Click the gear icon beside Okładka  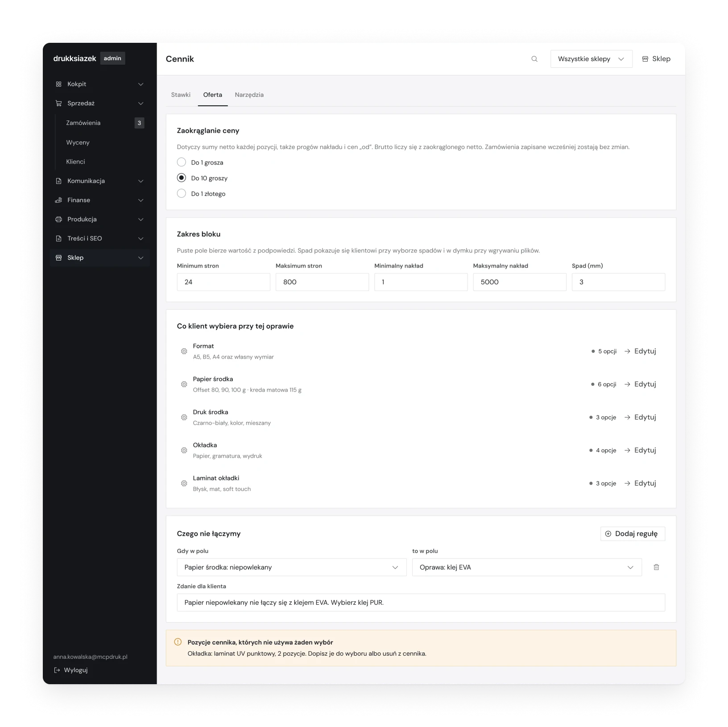(x=184, y=450)
